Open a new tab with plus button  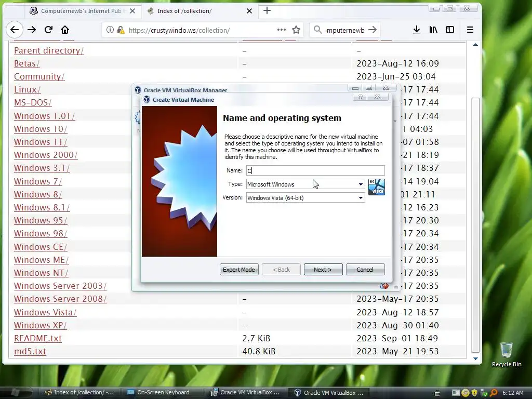coord(267,10)
